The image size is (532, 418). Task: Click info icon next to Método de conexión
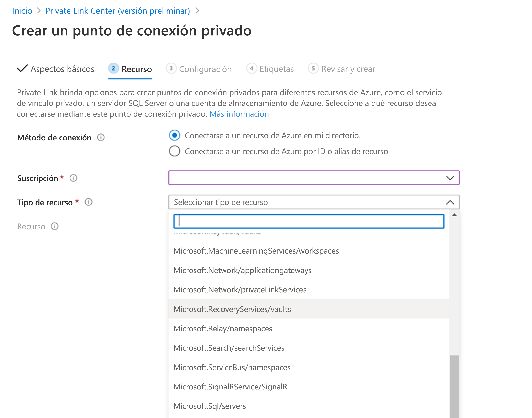point(101,138)
